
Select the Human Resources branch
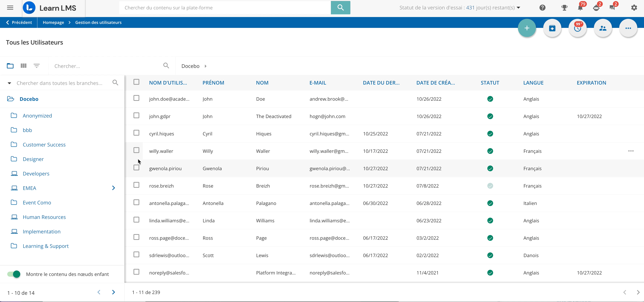tap(44, 217)
